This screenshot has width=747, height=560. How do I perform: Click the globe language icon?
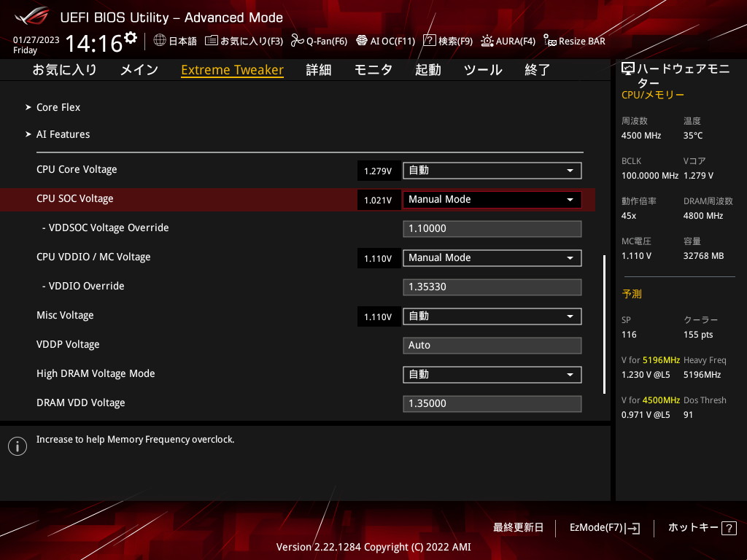[x=160, y=41]
